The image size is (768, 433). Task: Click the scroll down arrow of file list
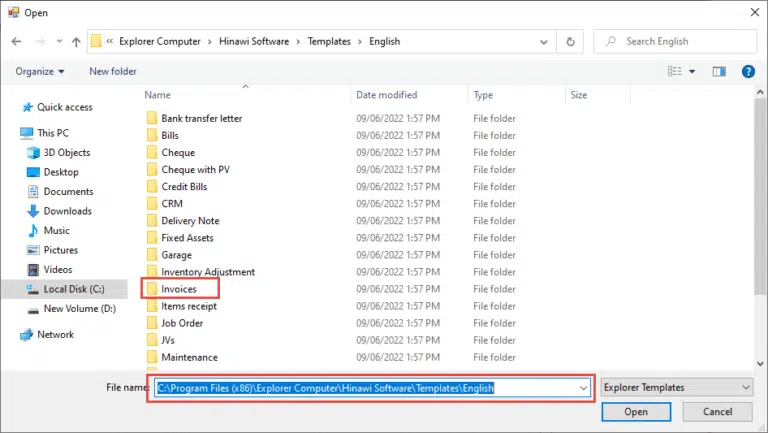pyautogui.click(x=760, y=363)
